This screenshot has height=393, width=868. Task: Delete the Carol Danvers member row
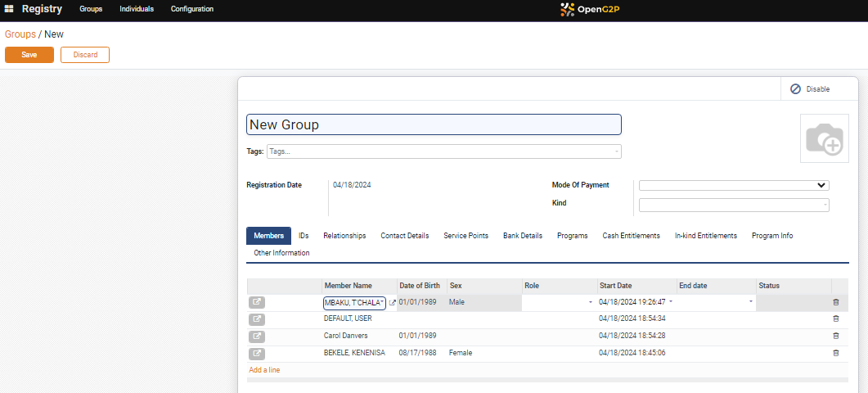click(835, 336)
